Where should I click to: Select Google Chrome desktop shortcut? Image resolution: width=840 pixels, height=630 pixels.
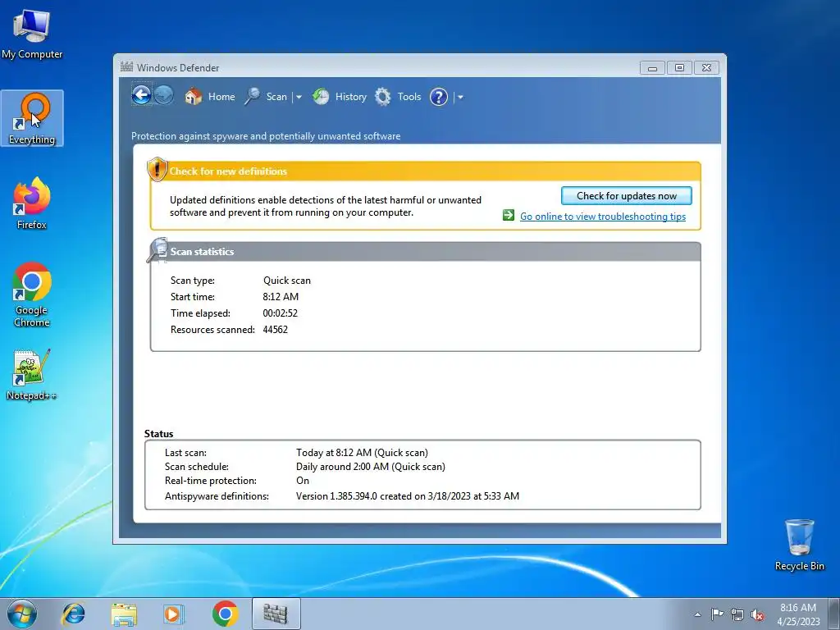32,294
